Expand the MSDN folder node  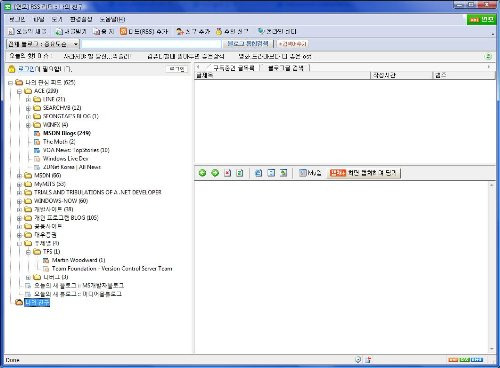tap(19, 176)
